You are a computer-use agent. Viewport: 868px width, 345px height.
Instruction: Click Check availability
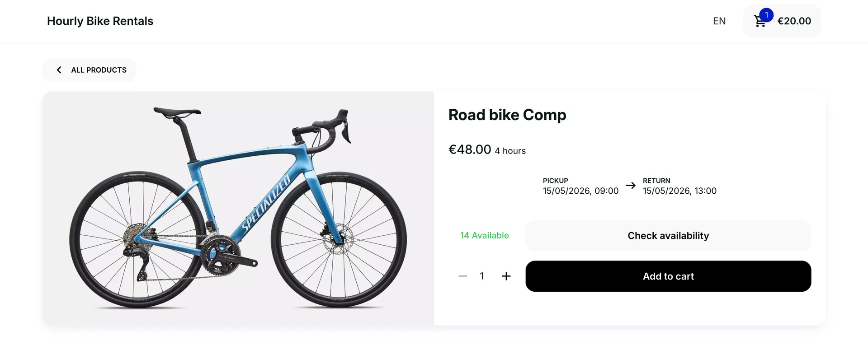(668, 235)
